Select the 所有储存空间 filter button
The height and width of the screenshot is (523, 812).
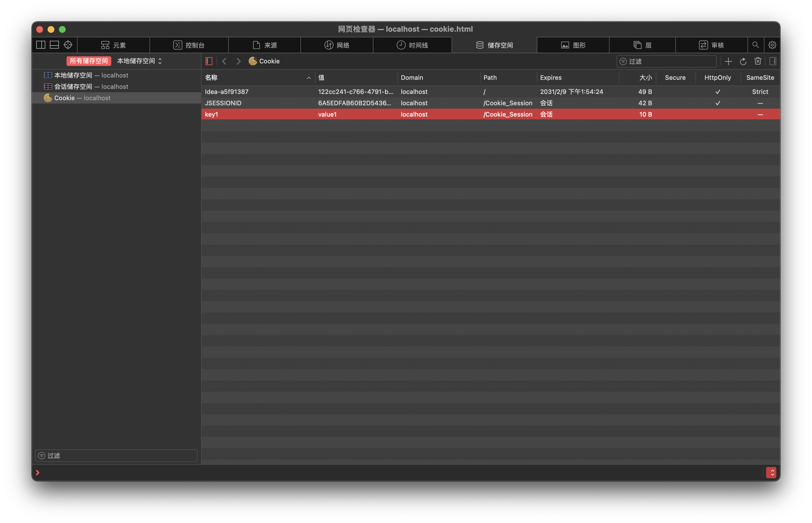89,61
